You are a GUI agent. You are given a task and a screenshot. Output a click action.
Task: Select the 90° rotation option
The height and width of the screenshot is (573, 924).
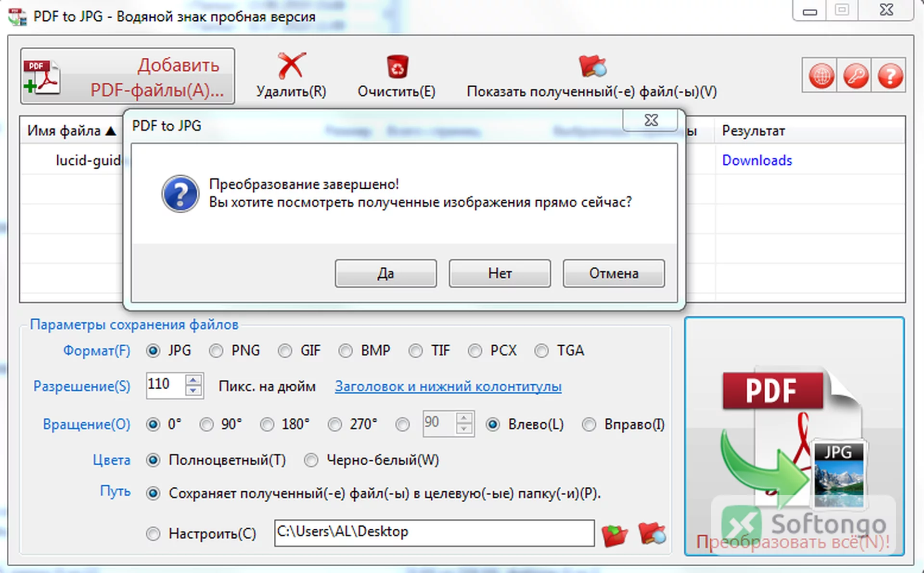click(206, 425)
